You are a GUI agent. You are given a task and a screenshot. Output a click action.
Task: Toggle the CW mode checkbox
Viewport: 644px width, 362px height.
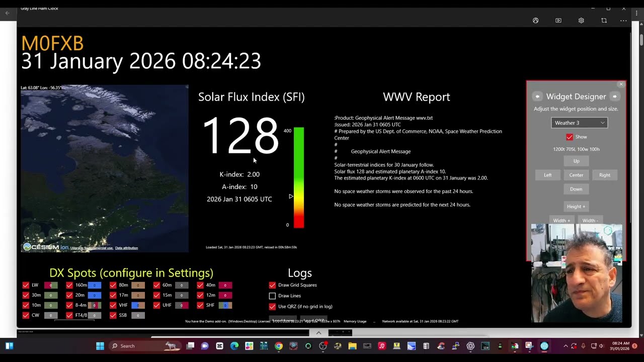[x=26, y=315]
